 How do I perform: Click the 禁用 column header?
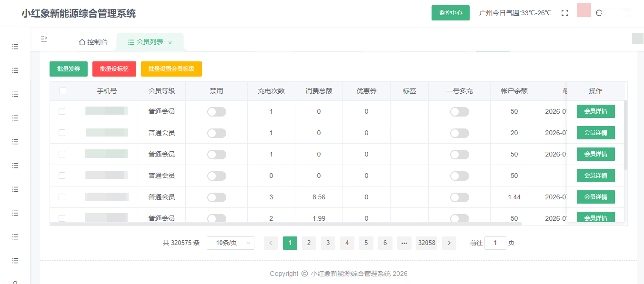pyautogui.click(x=217, y=91)
